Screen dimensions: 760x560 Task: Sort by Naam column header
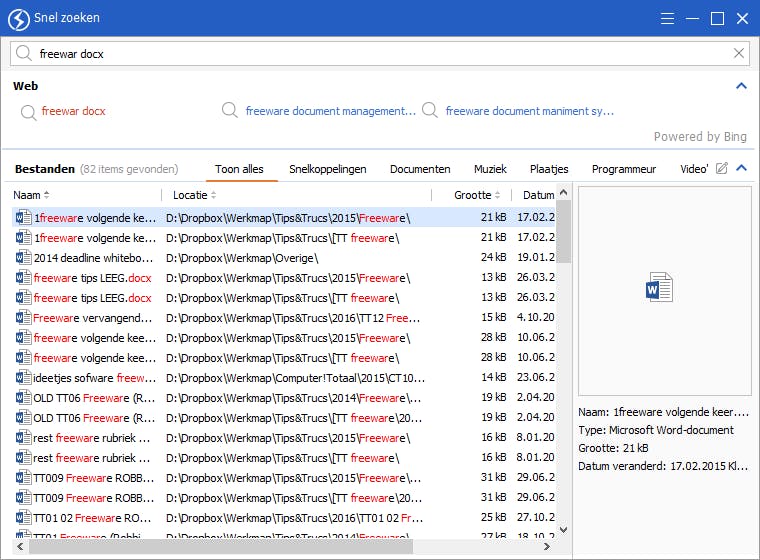[x=27, y=195]
